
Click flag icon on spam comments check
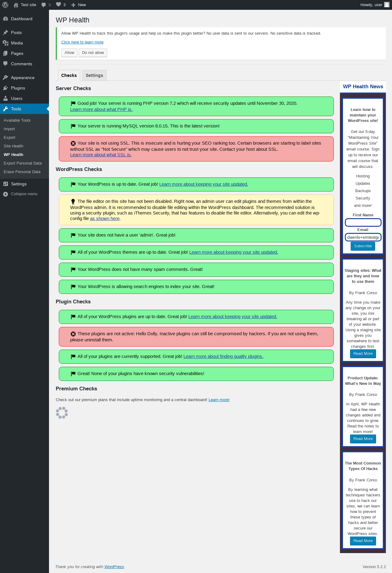click(x=73, y=269)
